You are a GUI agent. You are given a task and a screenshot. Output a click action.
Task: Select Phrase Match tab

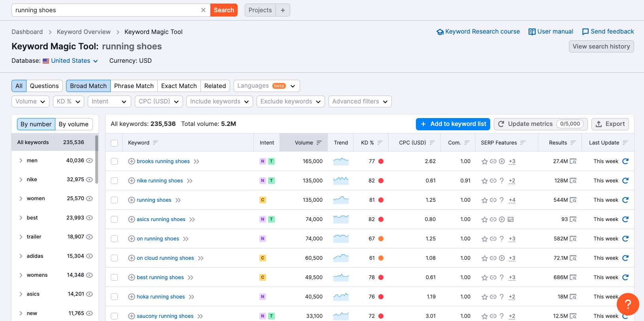(134, 86)
